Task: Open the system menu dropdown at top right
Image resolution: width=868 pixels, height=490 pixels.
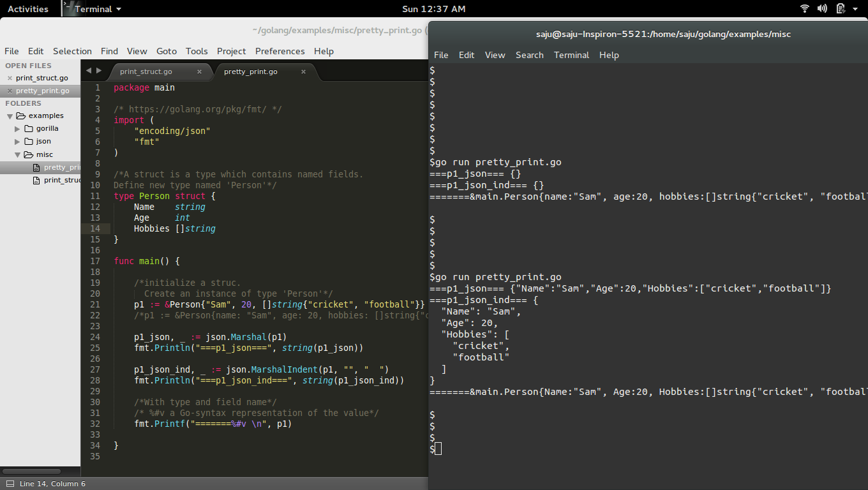Action: pos(855,8)
